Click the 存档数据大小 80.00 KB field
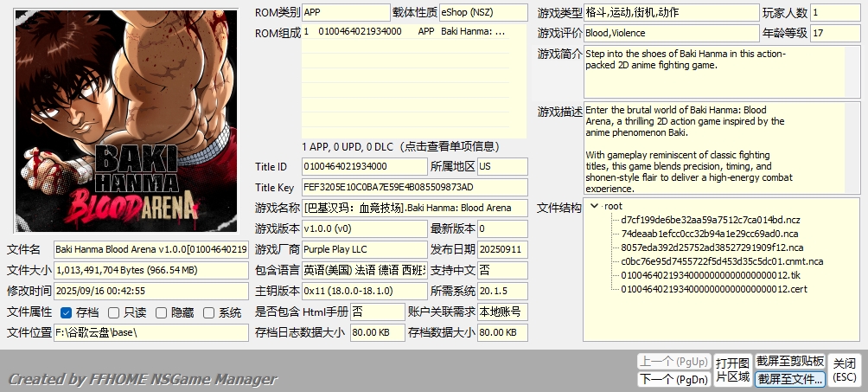Image resolution: width=868 pixels, height=392 pixels. [502, 332]
